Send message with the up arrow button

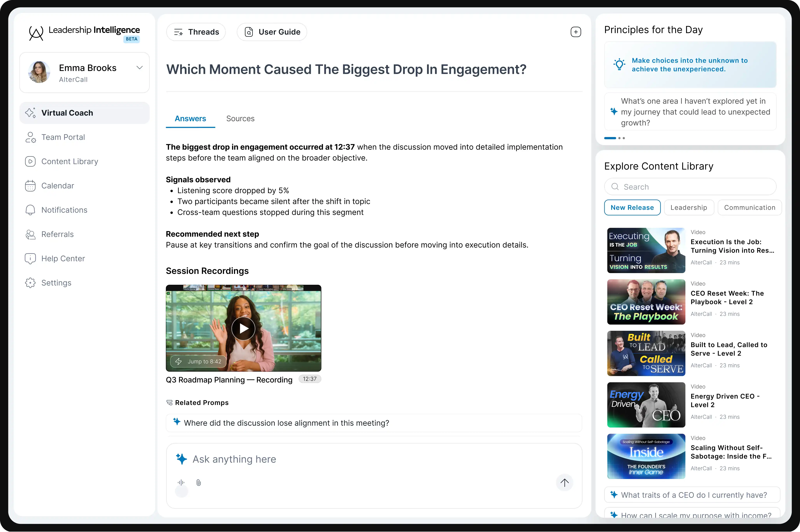(x=564, y=482)
